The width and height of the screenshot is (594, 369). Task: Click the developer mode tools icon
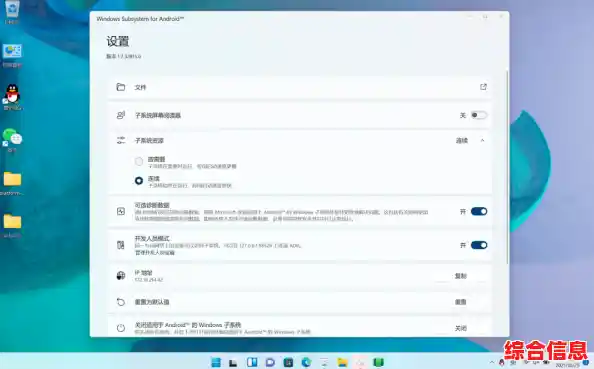coord(121,245)
